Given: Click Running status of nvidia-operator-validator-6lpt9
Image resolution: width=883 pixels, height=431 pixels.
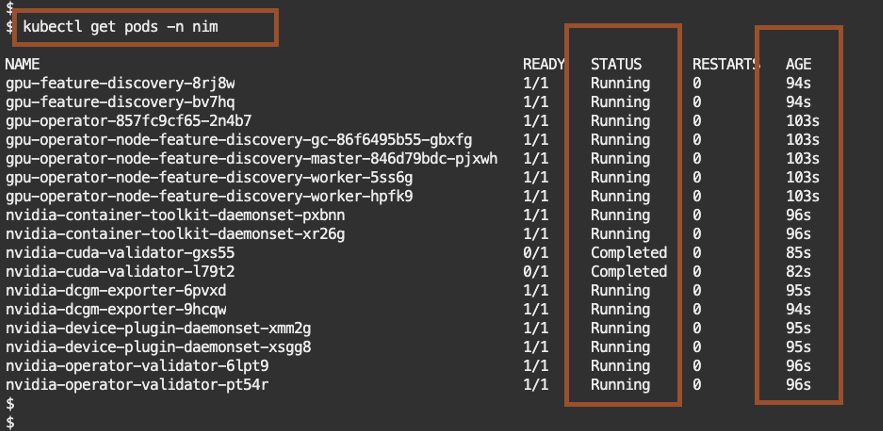Looking at the screenshot, I should pyautogui.click(x=620, y=365).
